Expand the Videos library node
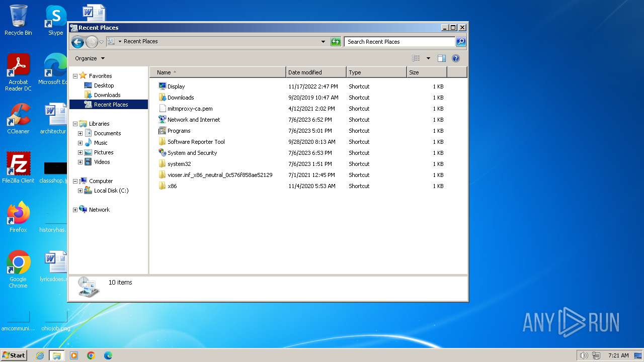This screenshot has height=362, width=644. pyautogui.click(x=80, y=162)
